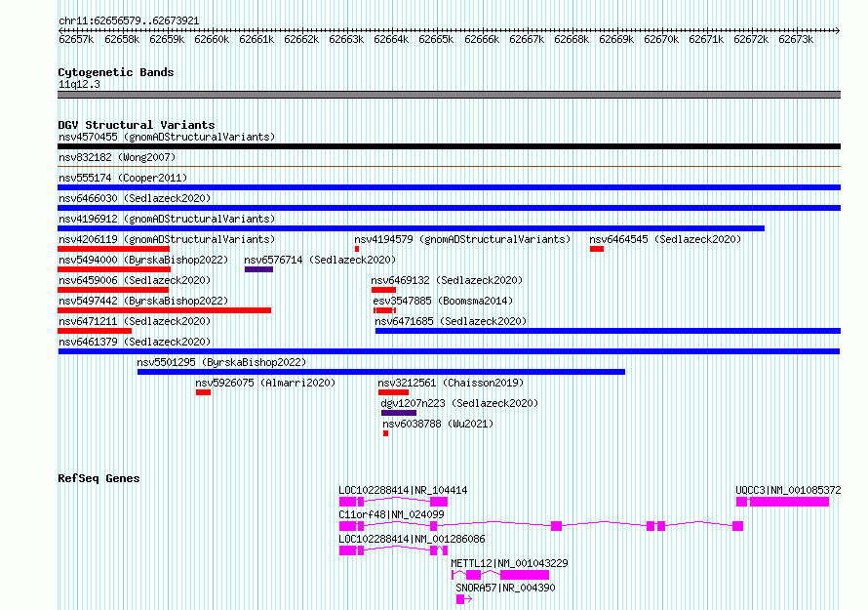Viewport: 868px width, 610px height.
Task: Click the nsv5501295 blue variant bar
Action: pos(381,372)
